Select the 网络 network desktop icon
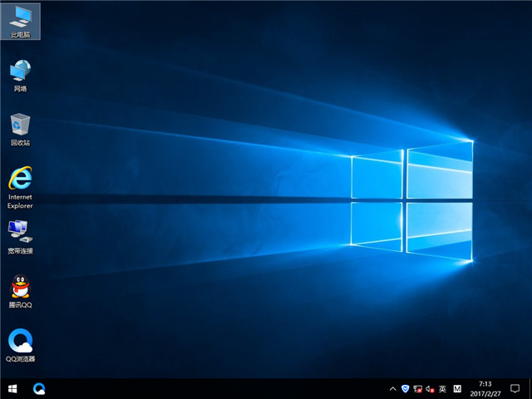The width and height of the screenshot is (532, 399). [x=20, y=76]
